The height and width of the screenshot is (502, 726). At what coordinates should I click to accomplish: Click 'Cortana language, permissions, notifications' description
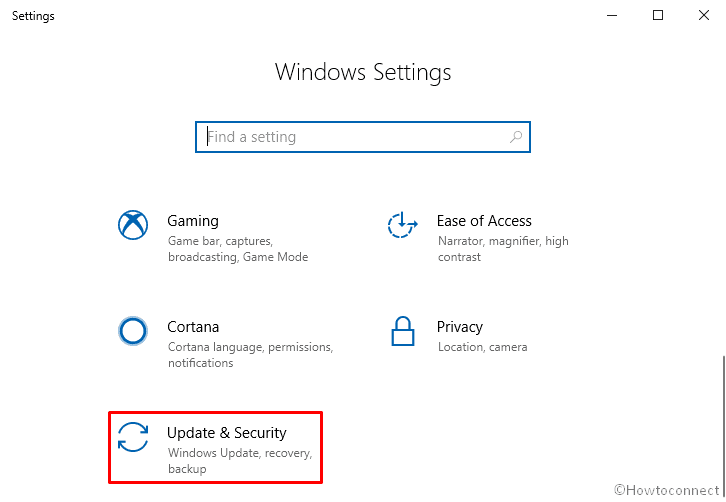pos(250,355)
